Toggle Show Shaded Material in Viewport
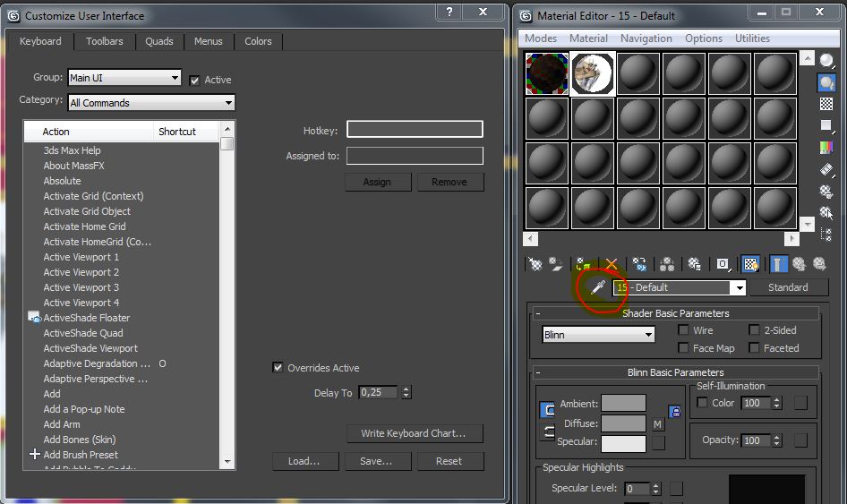The width and height of the screenshot is (847, 504). point(751,263)
